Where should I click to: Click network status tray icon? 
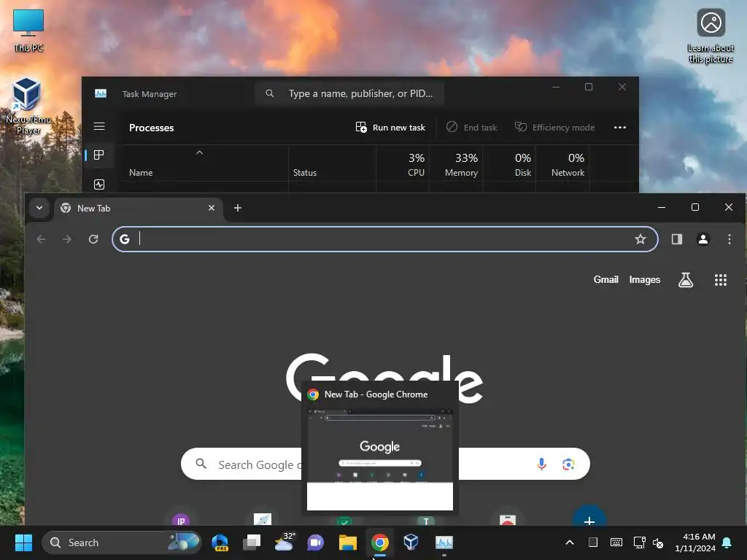[639, 542]
